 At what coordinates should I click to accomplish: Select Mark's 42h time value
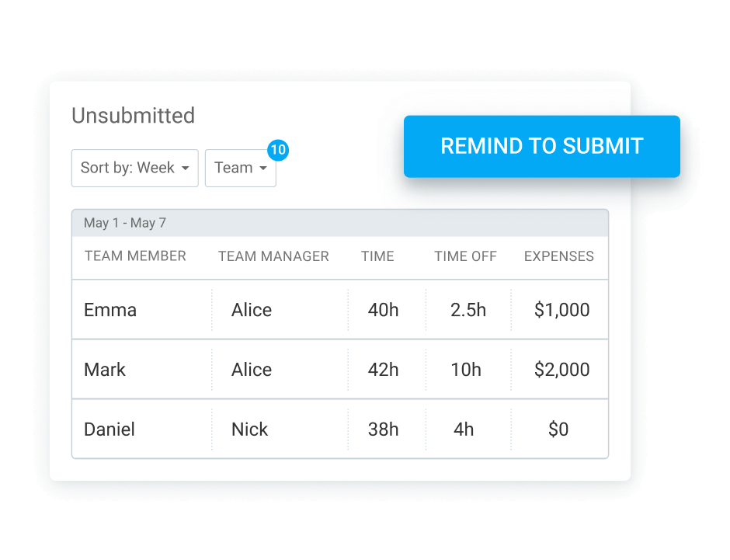click(x=383, y=370)
